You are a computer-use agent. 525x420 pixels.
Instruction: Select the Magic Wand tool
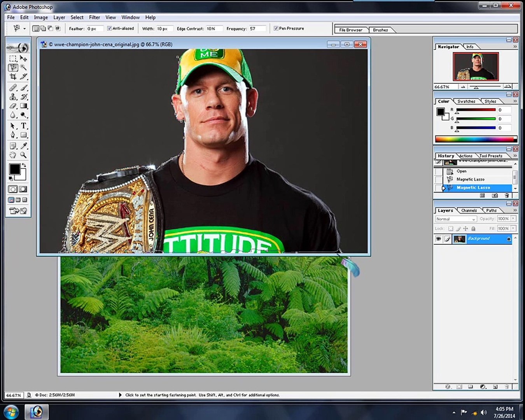point(23,67)
